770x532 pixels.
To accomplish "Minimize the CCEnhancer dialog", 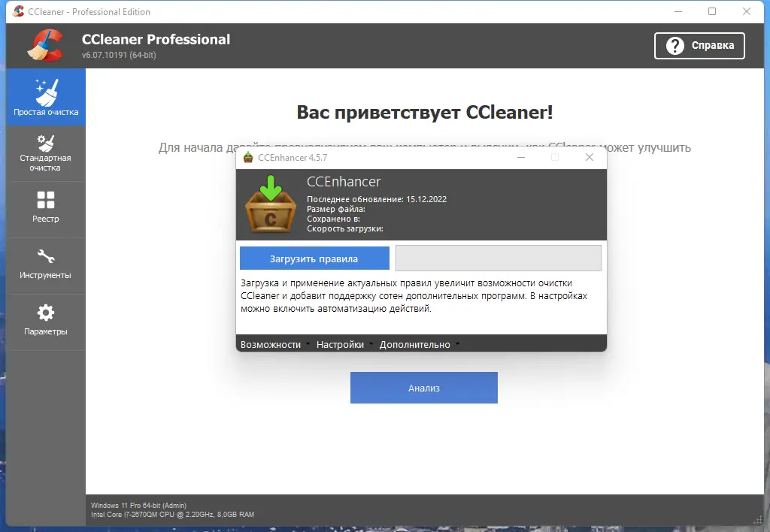I will click(x=520, y=157).
